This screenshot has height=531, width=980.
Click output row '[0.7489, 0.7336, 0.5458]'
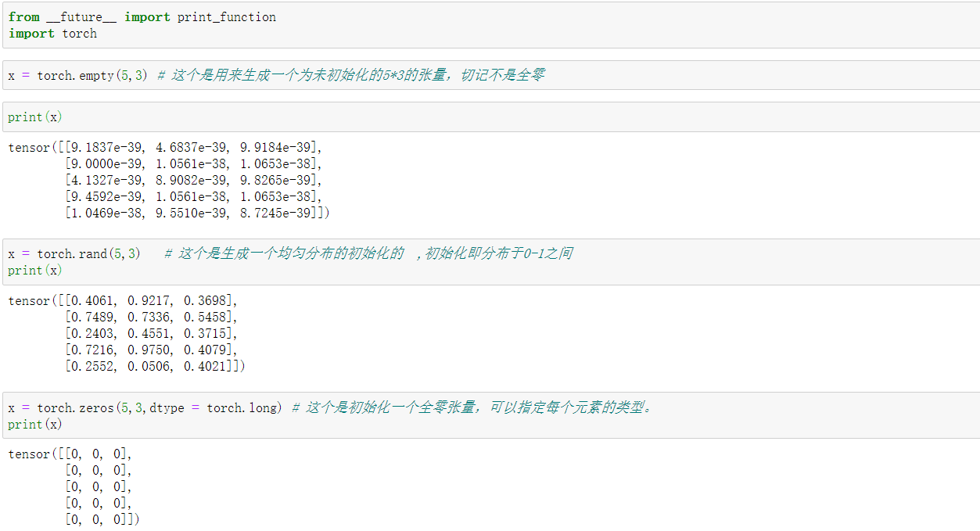click(x=152, y=318)
